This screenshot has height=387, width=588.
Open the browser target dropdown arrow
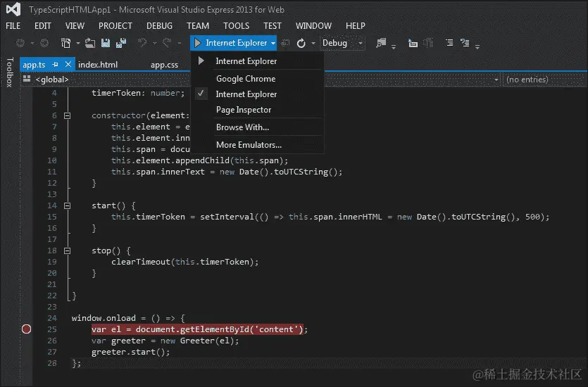tap(273, 44)
